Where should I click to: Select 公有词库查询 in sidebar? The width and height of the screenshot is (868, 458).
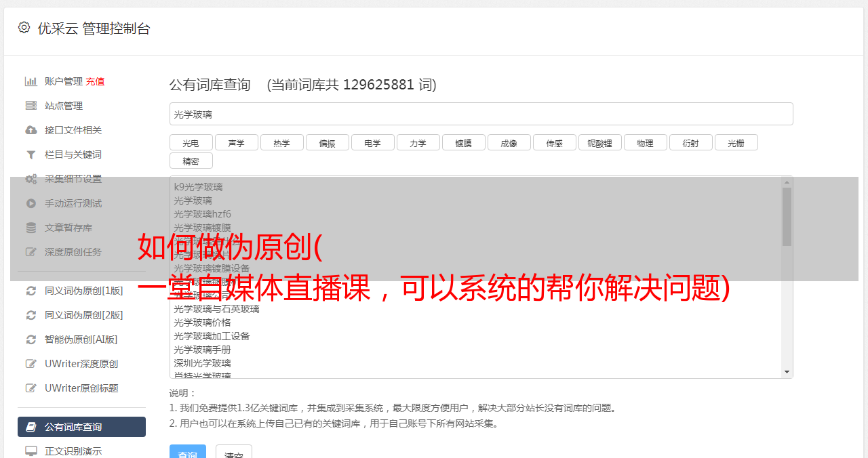(x=81, y=427)
